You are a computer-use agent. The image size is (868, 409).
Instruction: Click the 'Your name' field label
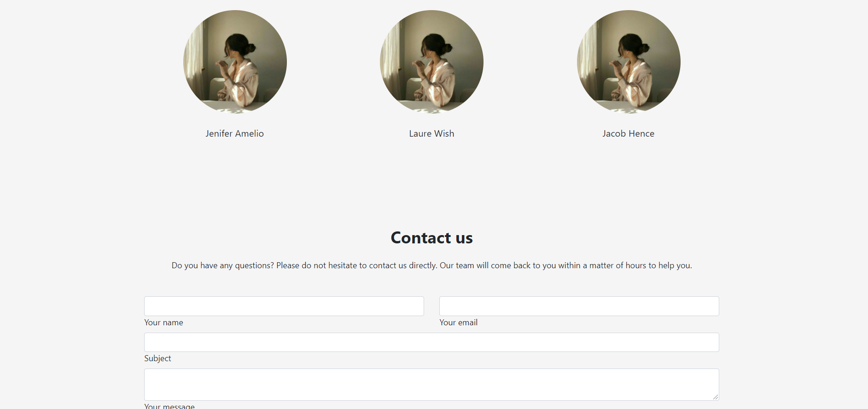163,323
